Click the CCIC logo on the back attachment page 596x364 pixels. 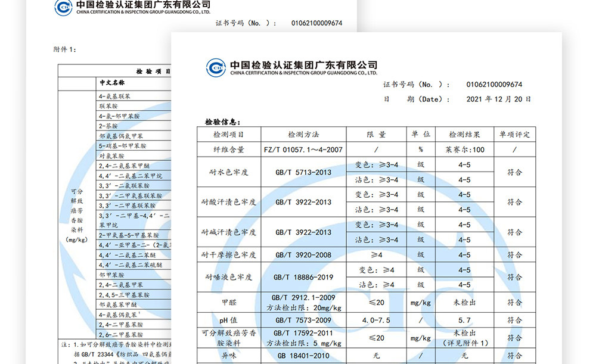click(64, 7)
